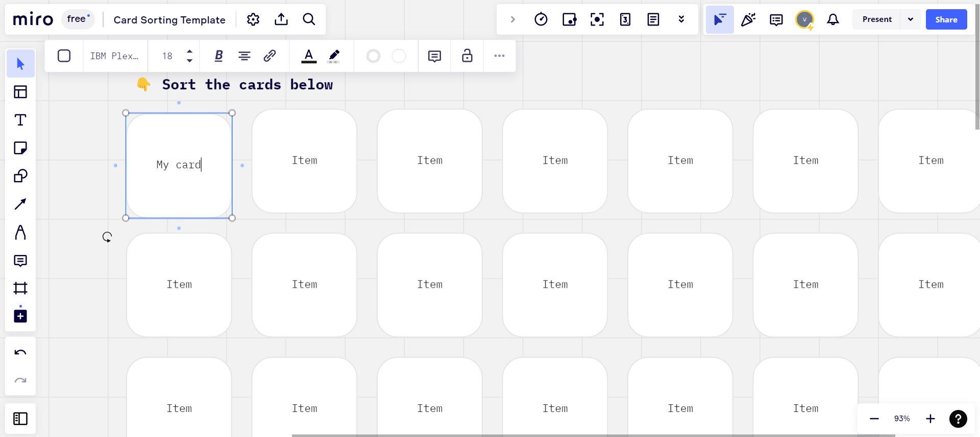This screenshot has width=980, height=437.
Task: Start the timer from top toolbar
Action: coord(541,19)
